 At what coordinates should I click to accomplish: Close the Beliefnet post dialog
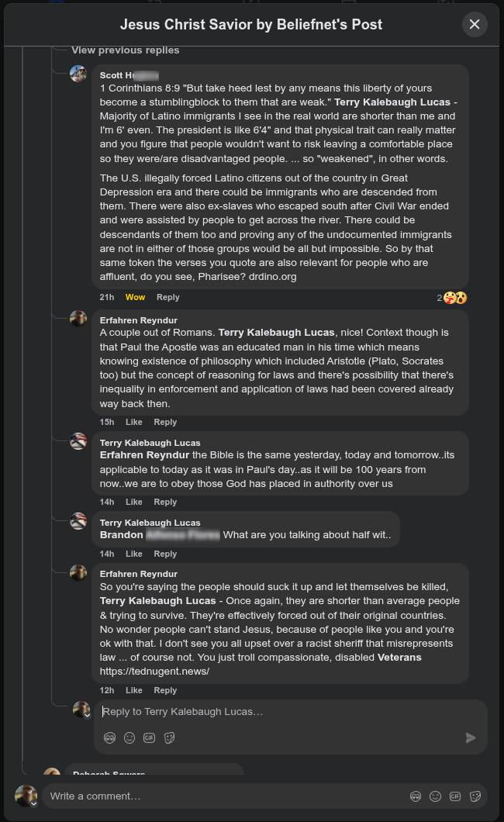point(475,25)
